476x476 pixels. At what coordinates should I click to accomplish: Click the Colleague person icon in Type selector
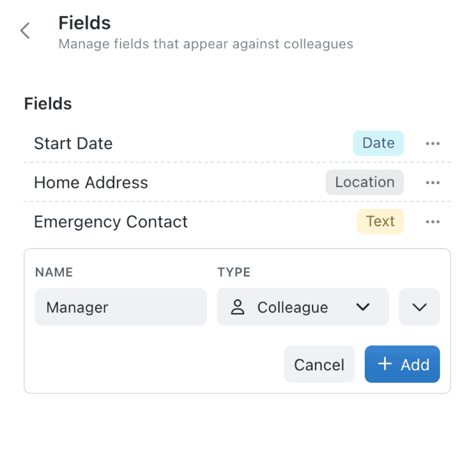tap(238, 307)
